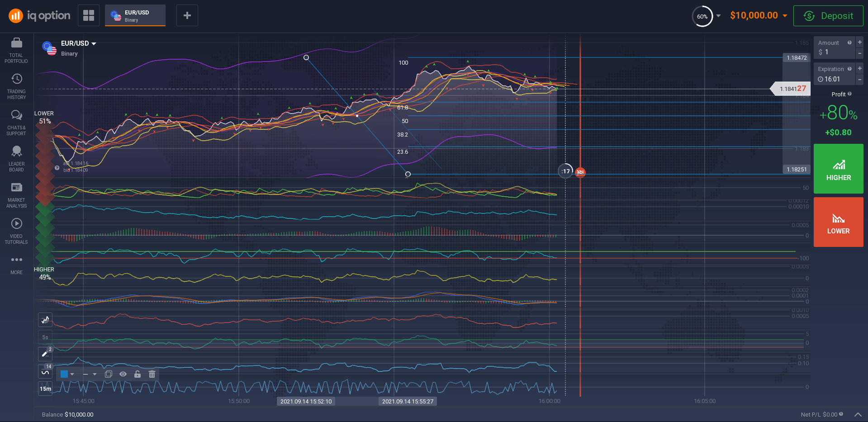Open the chart type selector button
This screenshot has height=422, width=868.
(45, 320)
